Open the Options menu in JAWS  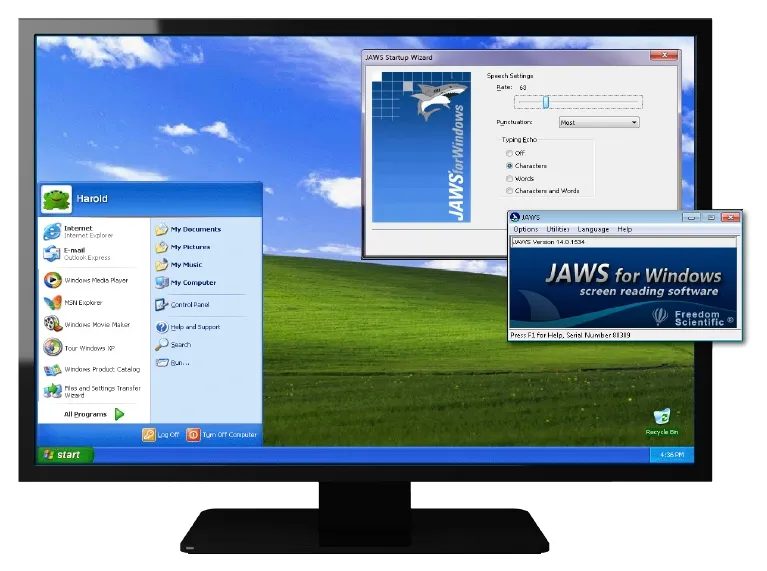click(525, 229)
